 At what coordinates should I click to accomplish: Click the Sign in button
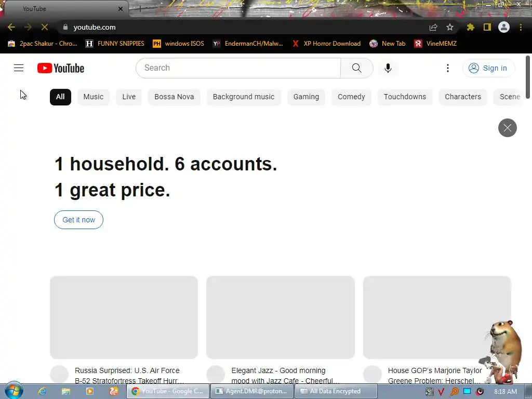488,68
